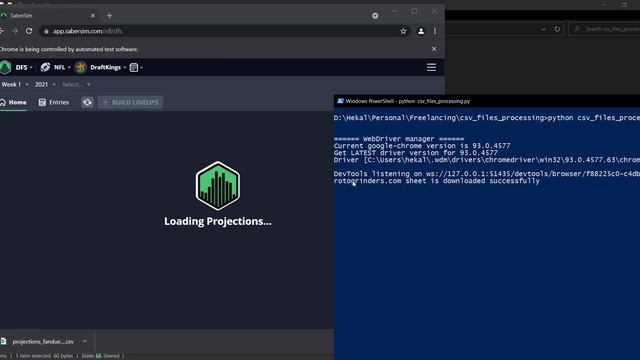The width and height of the screenshot is (640, 360).
Task: Go back in Chrome browser
Action: [2, 31]
